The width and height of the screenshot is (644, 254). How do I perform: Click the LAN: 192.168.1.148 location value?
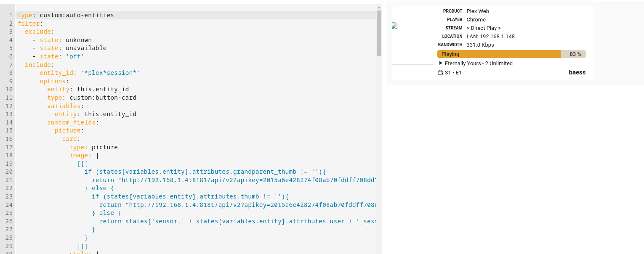click(490, 37)
